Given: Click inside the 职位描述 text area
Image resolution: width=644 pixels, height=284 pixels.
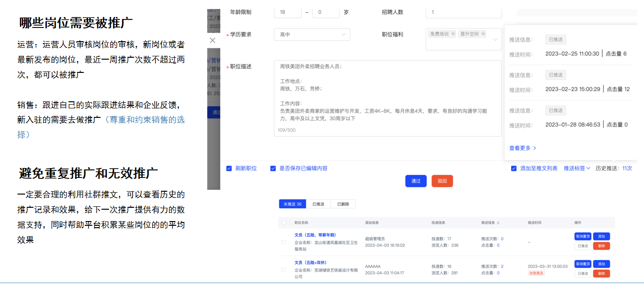Looking at the screenshot, I should click(387, 98).
